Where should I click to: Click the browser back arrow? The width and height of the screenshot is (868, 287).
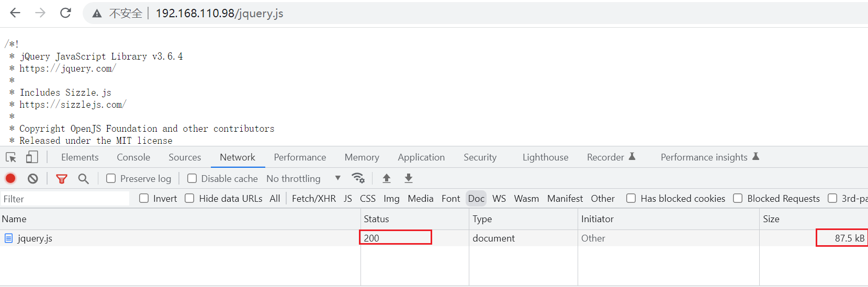click(x=15, y=13)
